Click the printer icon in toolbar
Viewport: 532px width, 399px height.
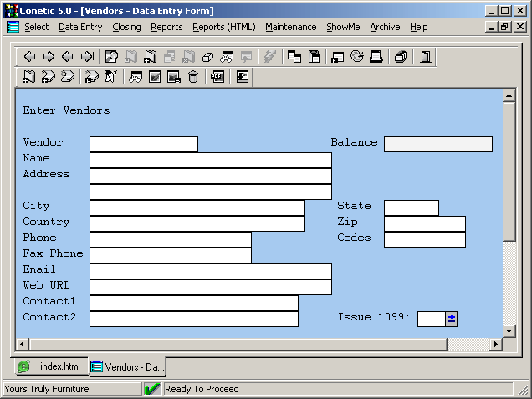[x=376, y=57]
